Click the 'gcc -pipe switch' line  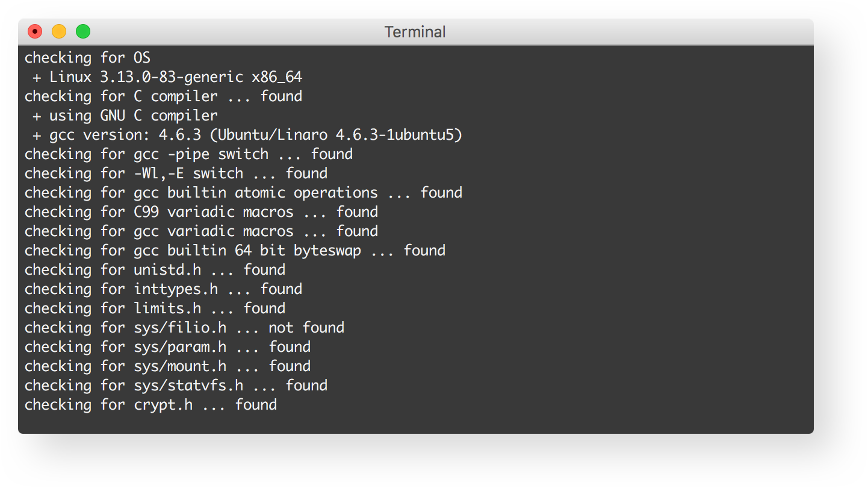coord(188,154)
